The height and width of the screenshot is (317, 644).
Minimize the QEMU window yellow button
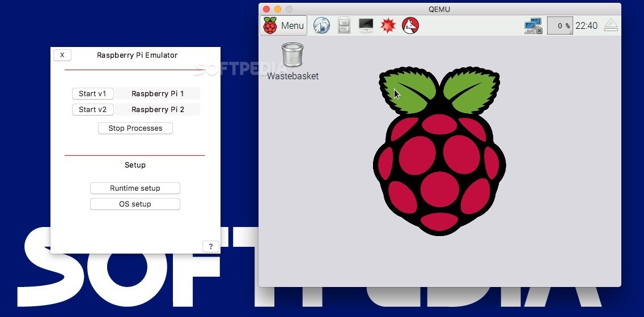point(278,8)
